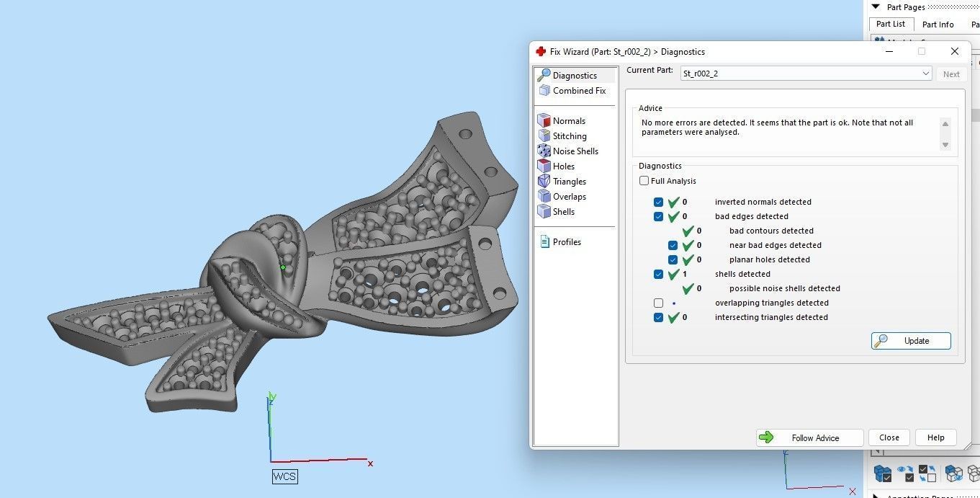Select the Normals fix page
The width and height of the screenshot is (980, 498).
click(x=562, y=121)
